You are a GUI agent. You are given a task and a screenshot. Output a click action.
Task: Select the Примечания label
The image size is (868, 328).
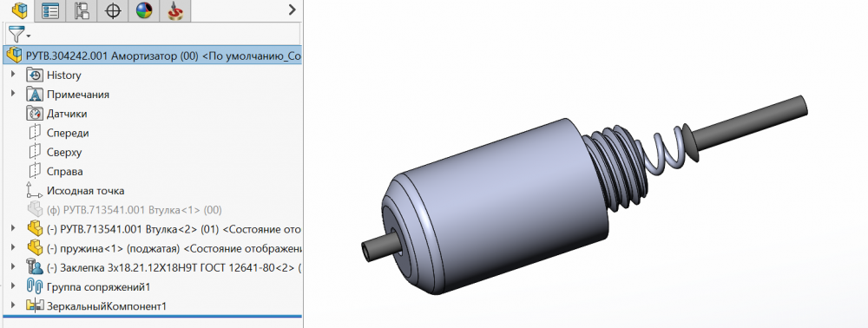pos(78,95)
